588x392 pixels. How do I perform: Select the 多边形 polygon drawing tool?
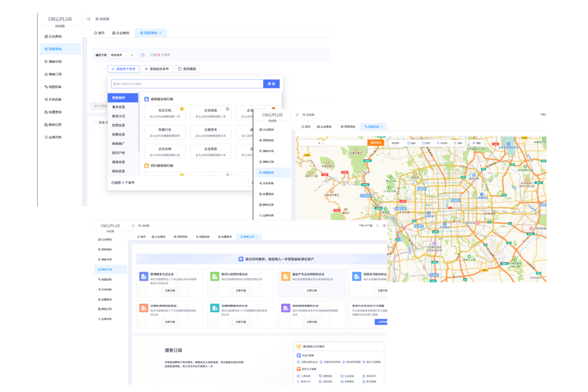(x=442, y=143)
